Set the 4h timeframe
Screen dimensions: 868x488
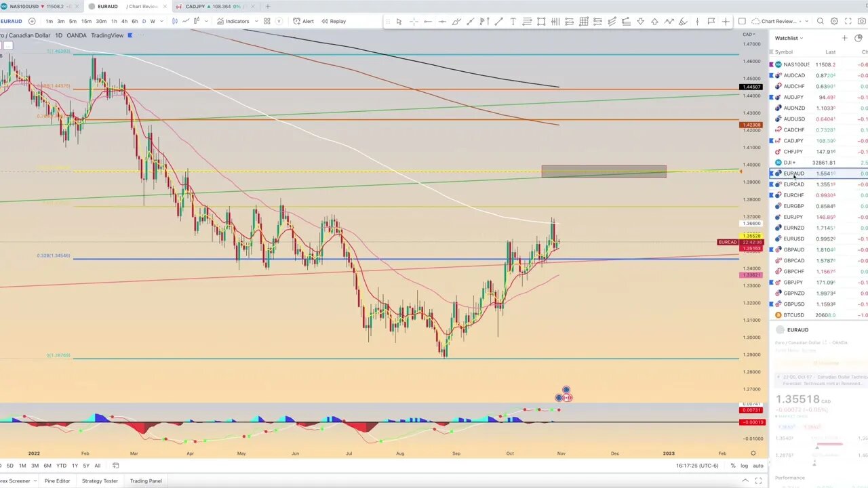[x=124, y=21]
